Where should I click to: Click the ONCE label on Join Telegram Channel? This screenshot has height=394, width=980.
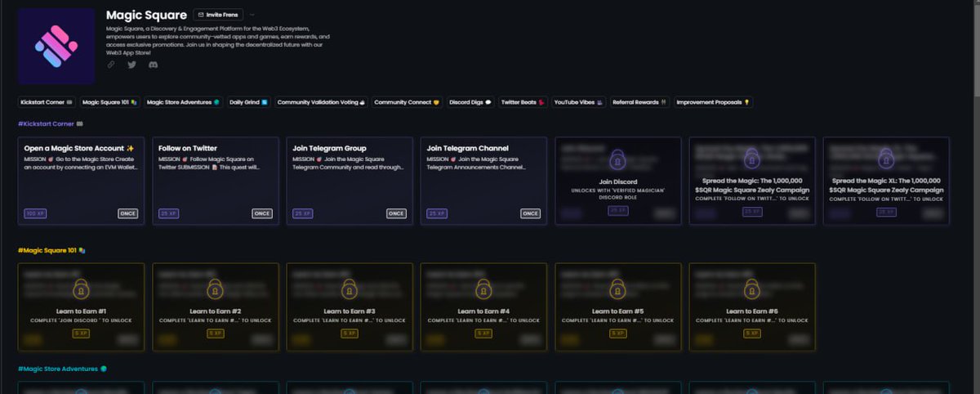point(530,213)
